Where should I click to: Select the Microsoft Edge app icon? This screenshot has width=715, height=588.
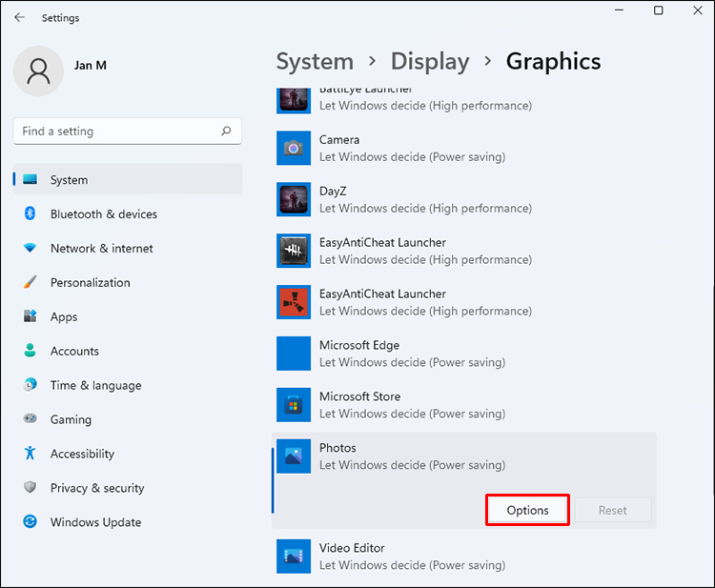(294, 354)
